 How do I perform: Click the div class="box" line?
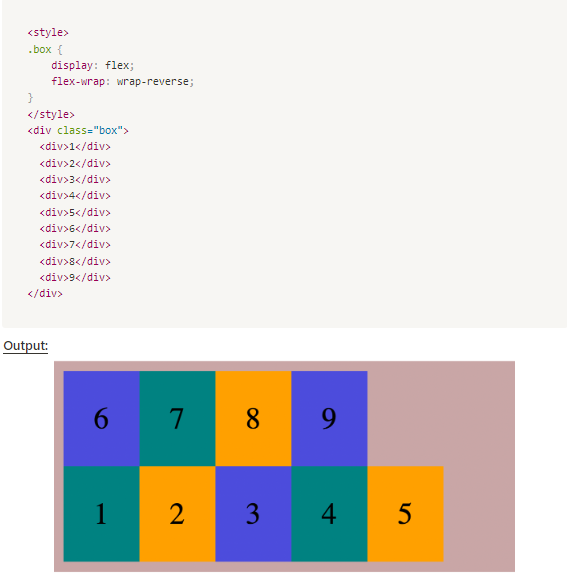[78, 131]
